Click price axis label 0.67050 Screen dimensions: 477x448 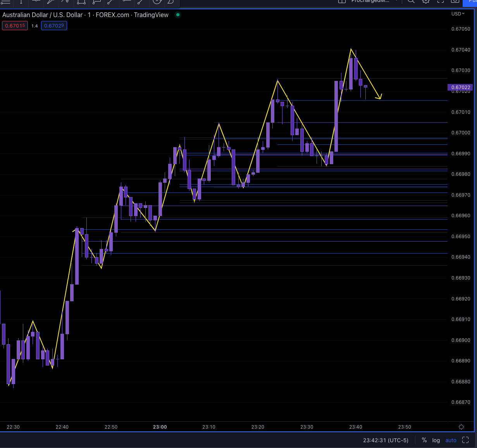(461, 29)
